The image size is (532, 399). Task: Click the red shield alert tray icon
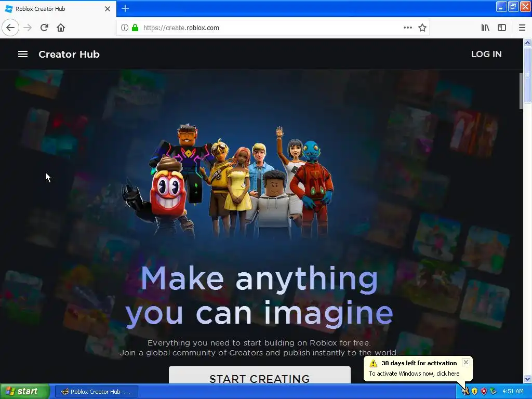tap(484, 392)
